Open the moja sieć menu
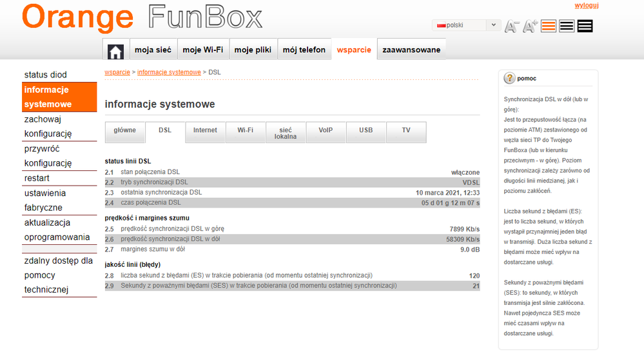Image resolution: width=644 pixels, height=352 pixels. [x=153, y=50]
